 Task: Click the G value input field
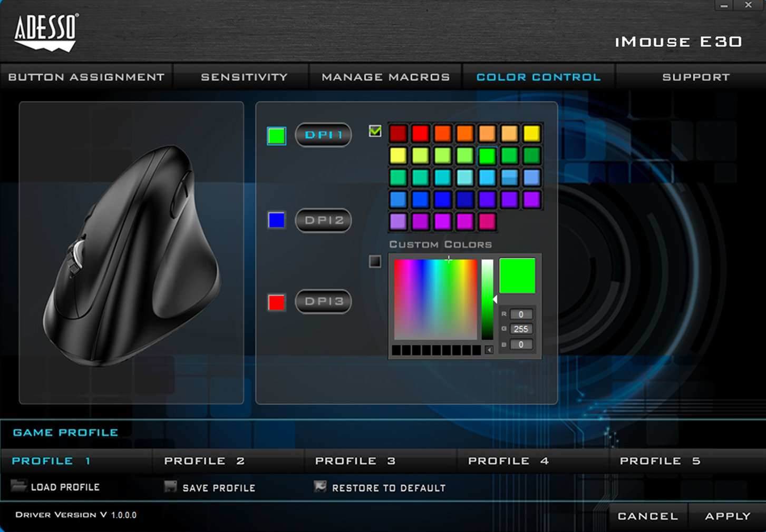pyautogui.click(x=521, y=329)
